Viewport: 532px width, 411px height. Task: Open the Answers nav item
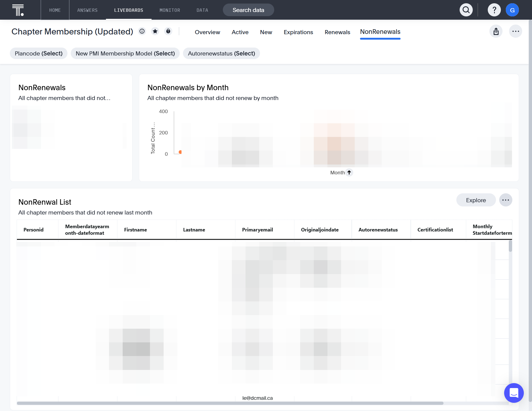coord(87,10)
